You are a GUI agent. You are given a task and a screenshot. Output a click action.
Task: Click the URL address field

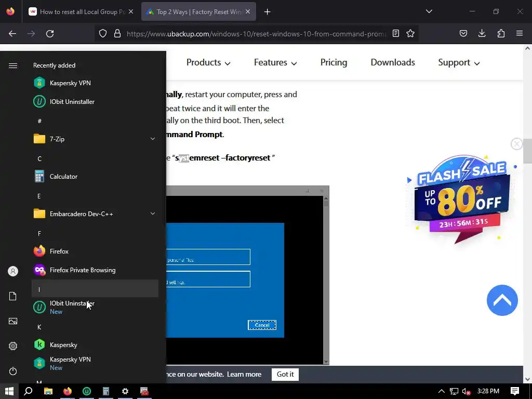(256, 34)
